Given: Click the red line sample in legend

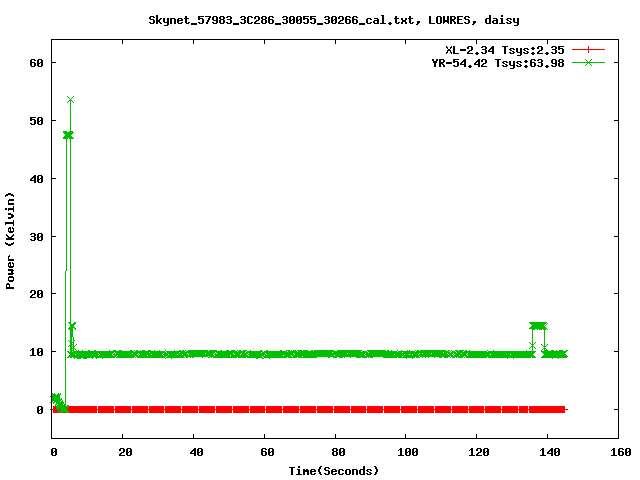Looking at the screenshot, I should click(x=588, y=50).
